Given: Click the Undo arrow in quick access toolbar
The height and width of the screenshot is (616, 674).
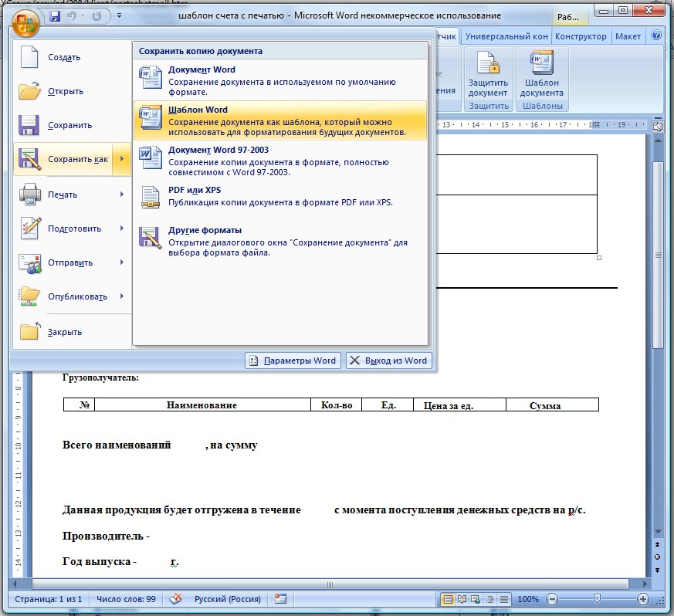Looking at the screenshot, I should coord(71,16).
